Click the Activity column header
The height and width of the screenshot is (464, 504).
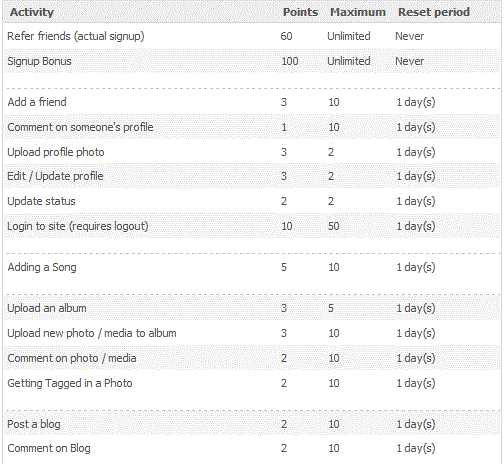(32, 12)
